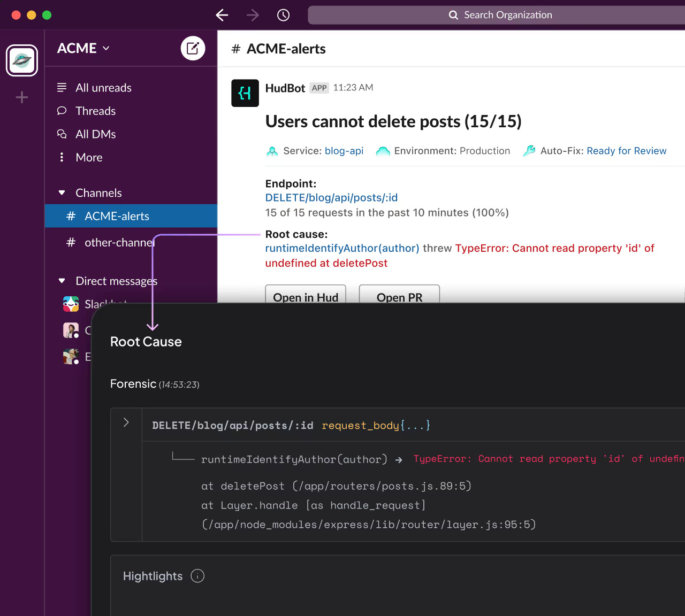The width and height of the screenshot is (685, 616).
Task: Click the add workspace plus button
Action: pyautogui.click(x=21, y=97)
